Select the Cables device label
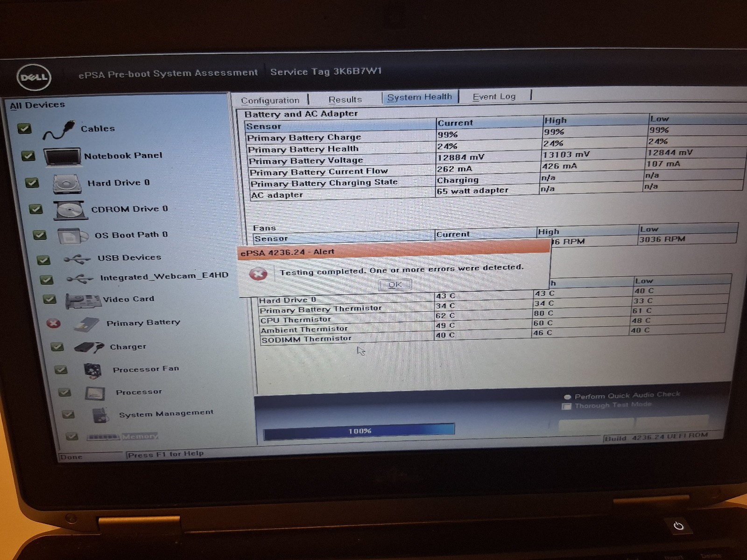The image size is (747, 560). [98, 128]
